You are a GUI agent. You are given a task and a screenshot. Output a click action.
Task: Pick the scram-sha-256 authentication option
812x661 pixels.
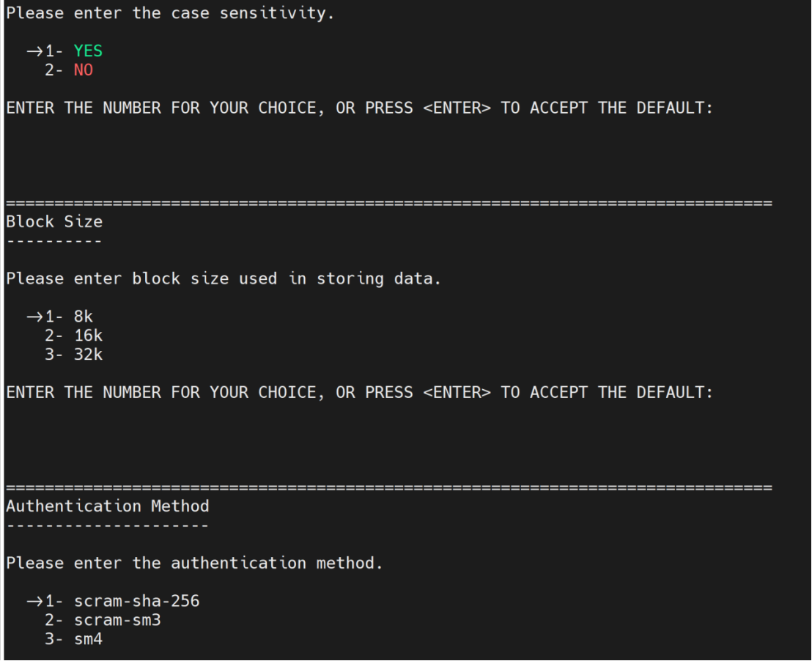click(136, 601)
